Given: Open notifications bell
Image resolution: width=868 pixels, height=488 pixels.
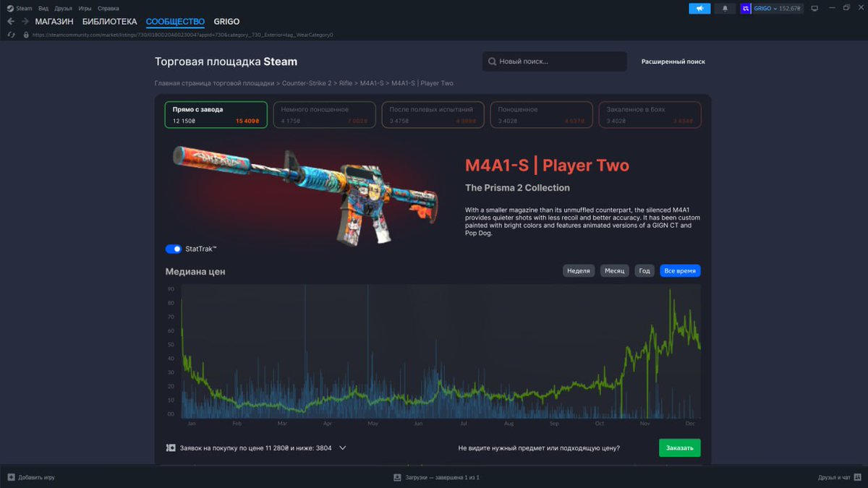Looking at the screenshot, I should tap(725, 9).
